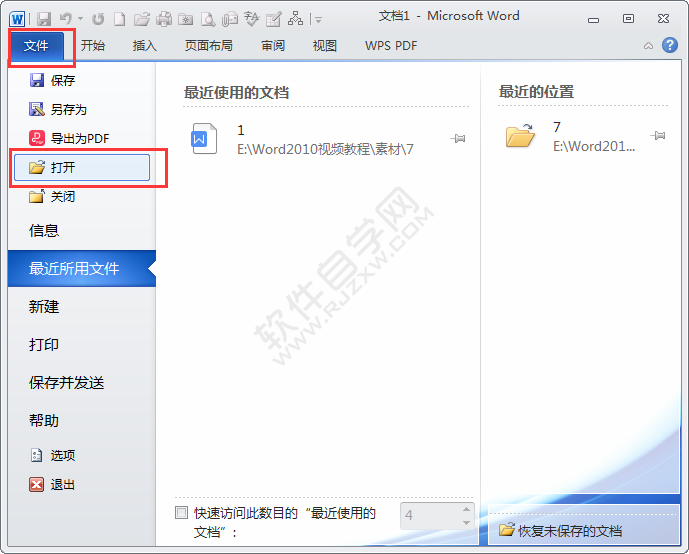Screen dimensions: 689x554
Task: Click the Save icon in quick access toolbar
Action: 44,19
